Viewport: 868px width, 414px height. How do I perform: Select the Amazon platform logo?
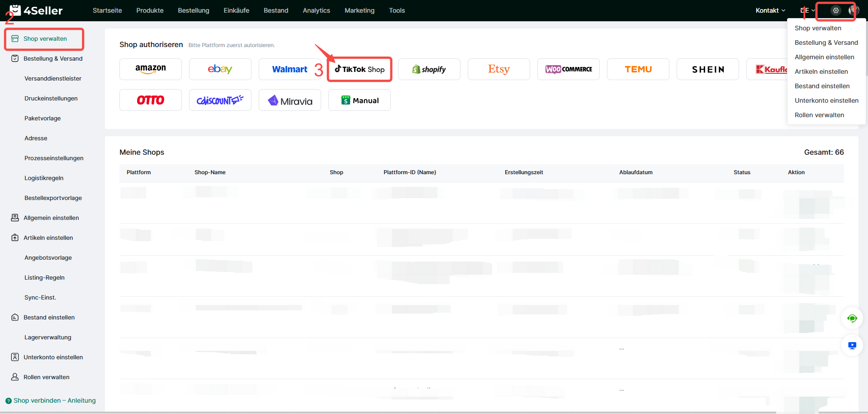pos(151,69)
